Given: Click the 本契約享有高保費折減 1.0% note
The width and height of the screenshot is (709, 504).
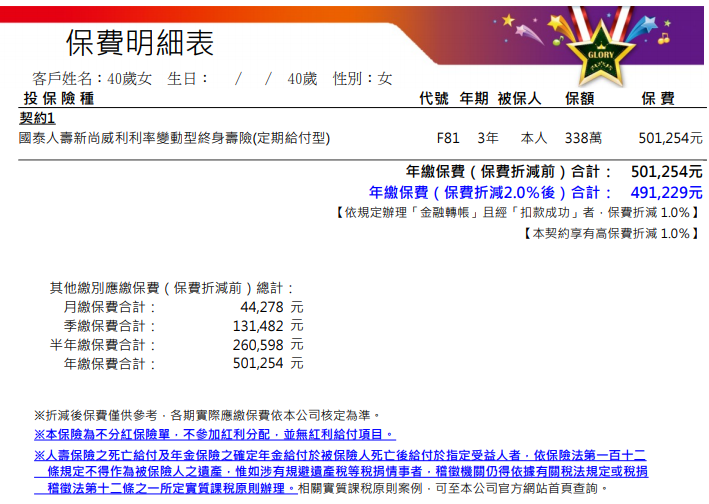Looking at the screenshot, I should 611,234.
